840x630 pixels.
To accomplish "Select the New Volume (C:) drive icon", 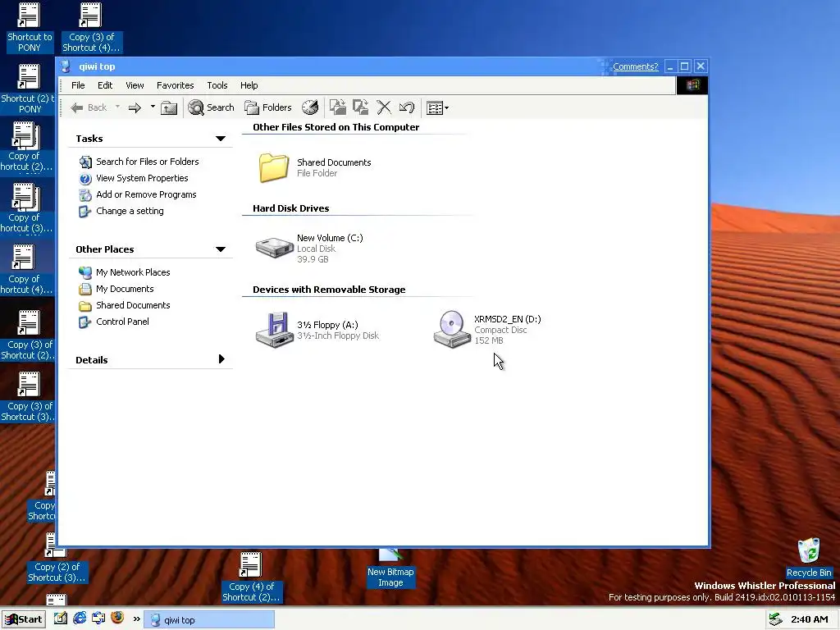I will pos(274,248).
